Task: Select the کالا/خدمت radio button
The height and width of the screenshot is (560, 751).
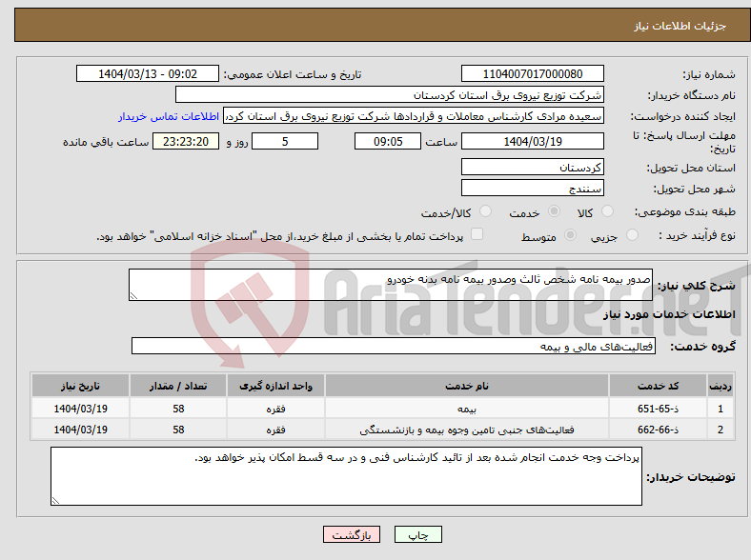Action: click(486, 211)
